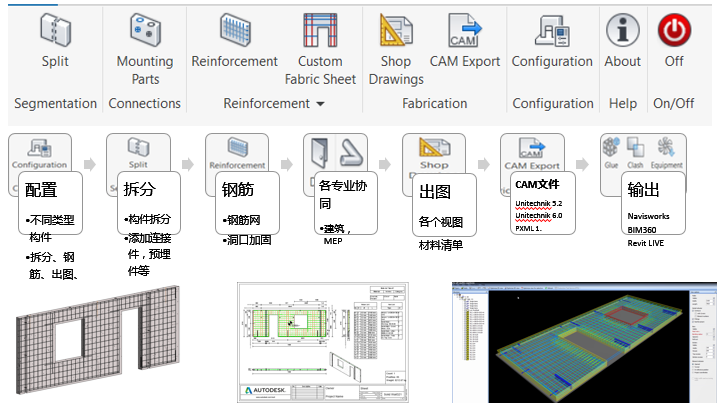Click the Shop workflow step button
The width and height of the screenshot is (724, 408).
click(433, 153)
